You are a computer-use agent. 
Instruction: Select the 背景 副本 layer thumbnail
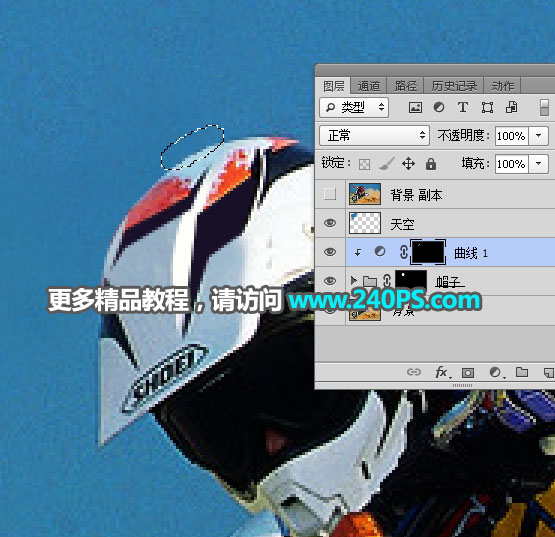(x=365, y=194)
